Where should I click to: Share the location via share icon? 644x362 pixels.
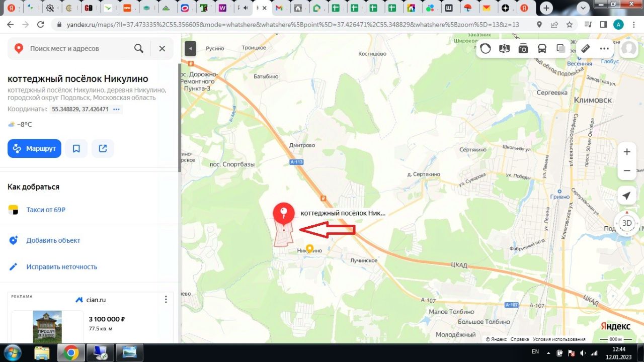coord(103,148)
